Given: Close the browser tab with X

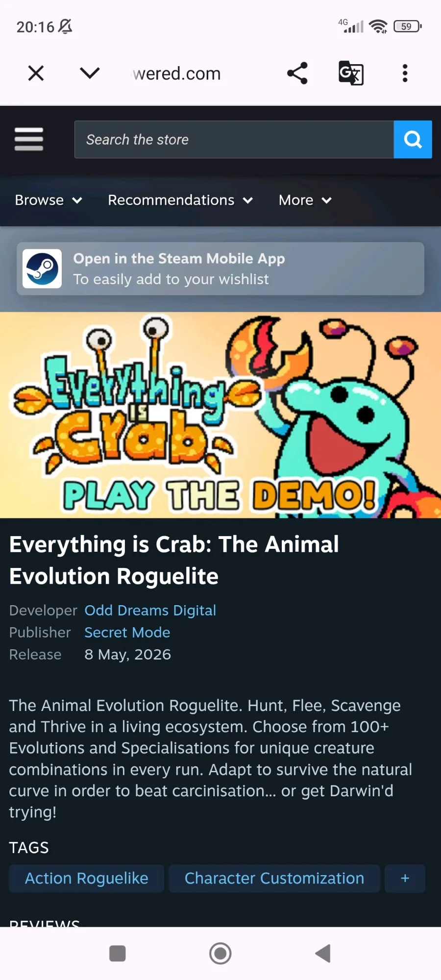Looking at the screenshot, I should (36, 73).
